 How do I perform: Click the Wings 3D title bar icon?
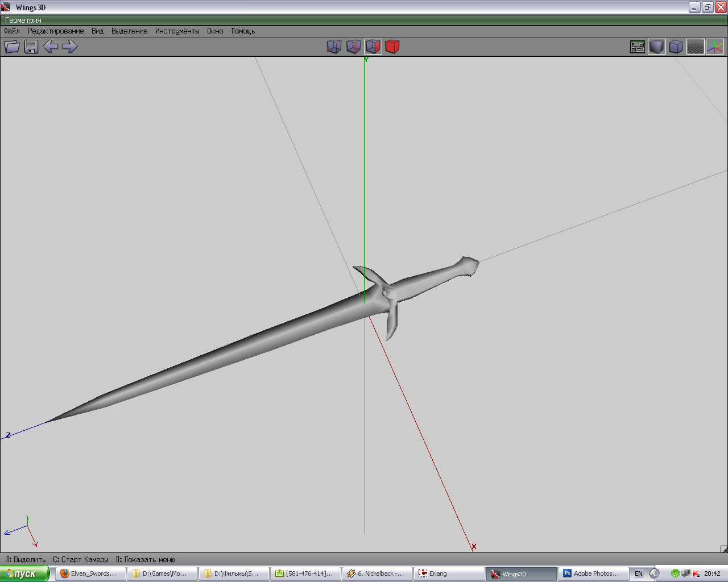click(6, 7)
